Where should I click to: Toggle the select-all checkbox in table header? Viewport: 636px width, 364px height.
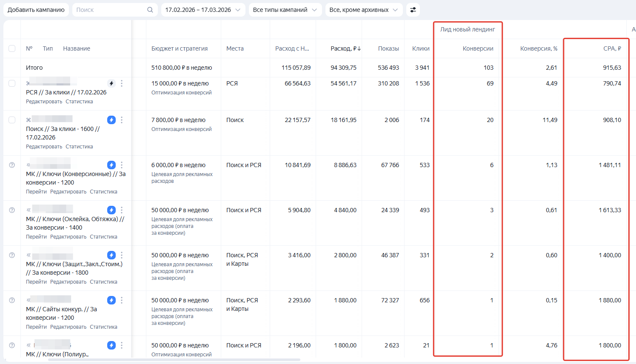[12, 48]
